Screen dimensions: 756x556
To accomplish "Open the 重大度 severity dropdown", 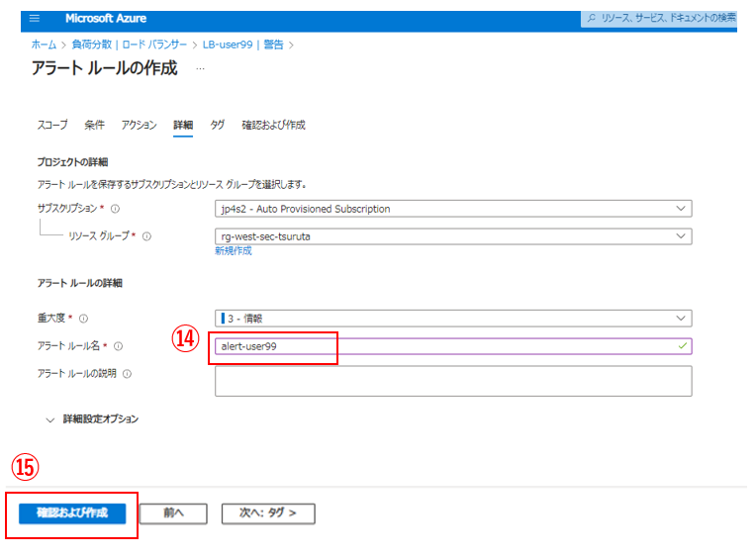I will tap(453, 319).
